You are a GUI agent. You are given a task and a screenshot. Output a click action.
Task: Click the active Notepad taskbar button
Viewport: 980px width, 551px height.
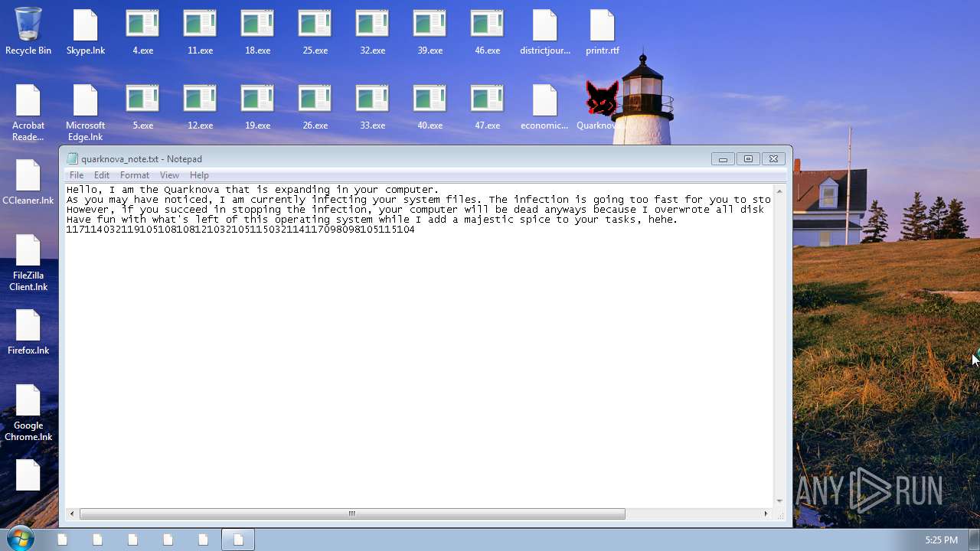(238, 540)
